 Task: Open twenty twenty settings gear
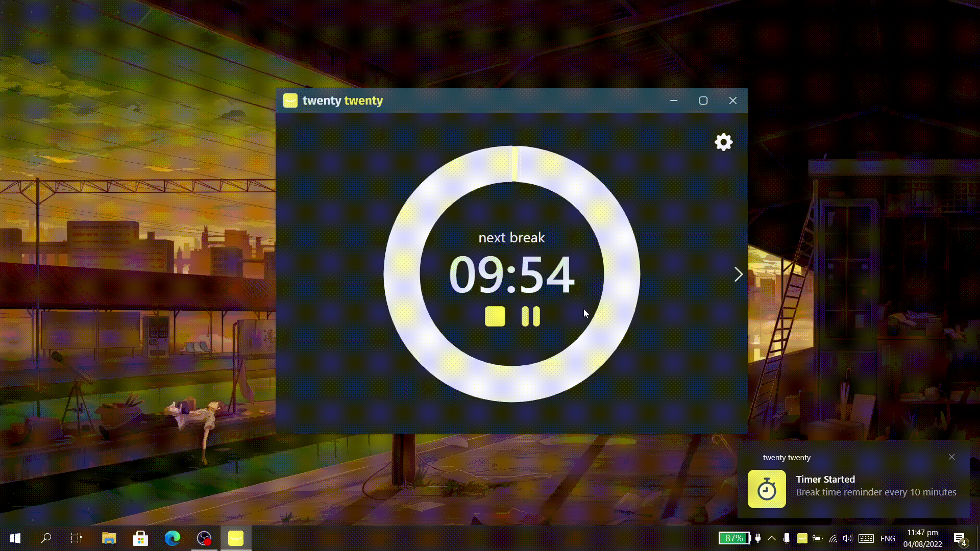tap(723, 141)
